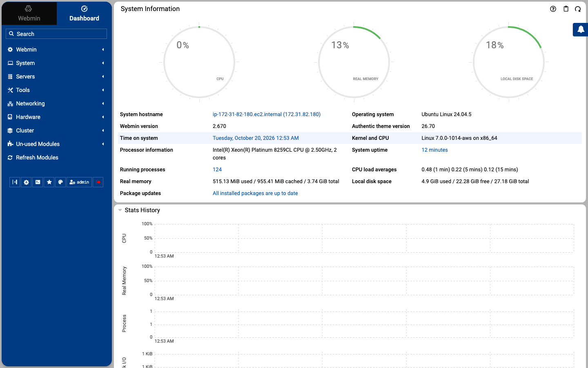Click the CPU usage gauge
The width and height of the screenshot is (588, 368).
point(199,62)
